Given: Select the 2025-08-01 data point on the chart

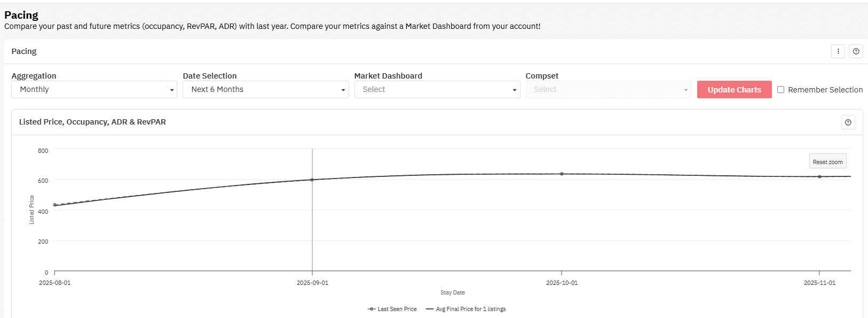Looking at the screenshot, I should point(55,205).
